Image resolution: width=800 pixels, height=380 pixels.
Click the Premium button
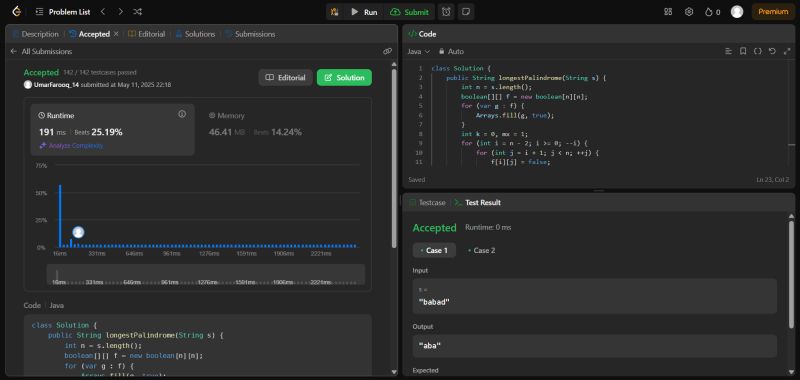pyautogui.click(x=773, y=12)
